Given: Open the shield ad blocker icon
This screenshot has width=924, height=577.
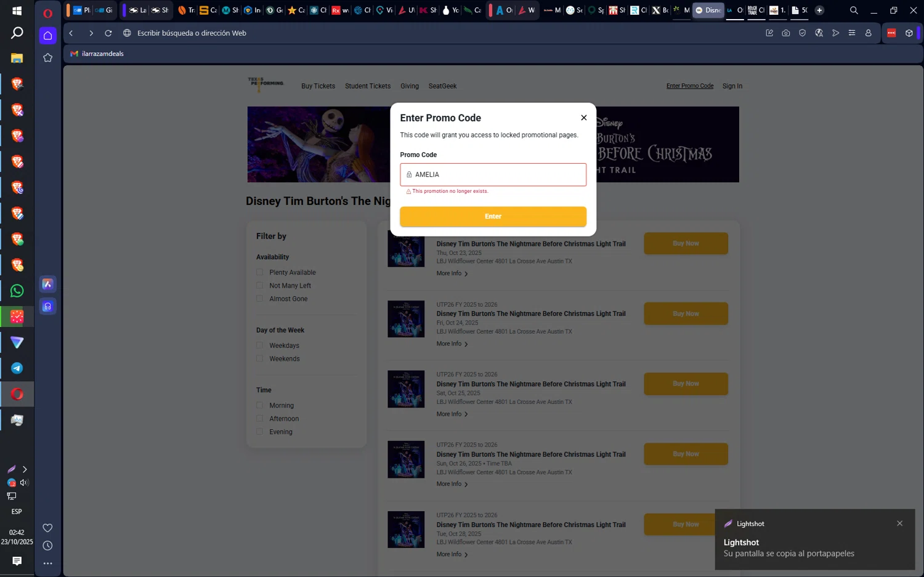Looking at the screenshot, I should pos(802,33).
